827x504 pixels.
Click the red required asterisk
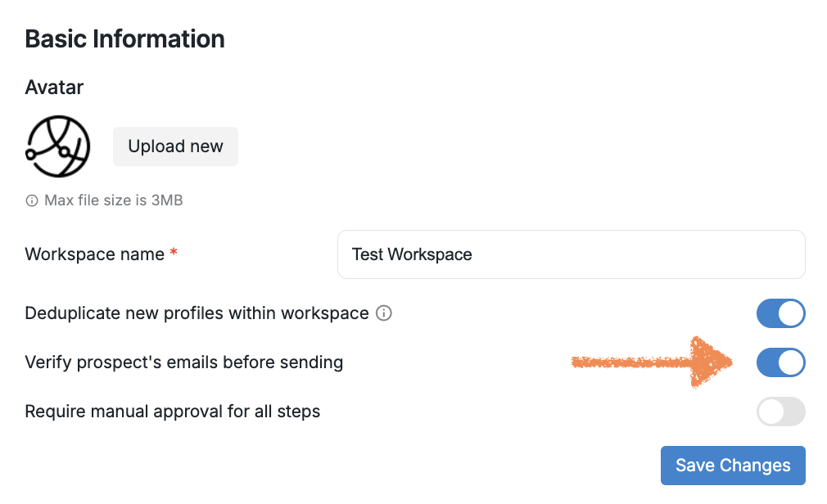(174, 254)
